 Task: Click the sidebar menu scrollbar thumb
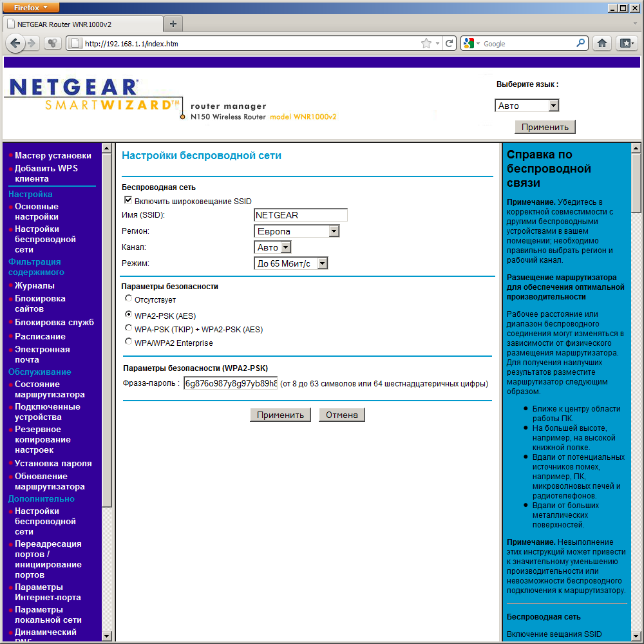[x=107, y=330]
